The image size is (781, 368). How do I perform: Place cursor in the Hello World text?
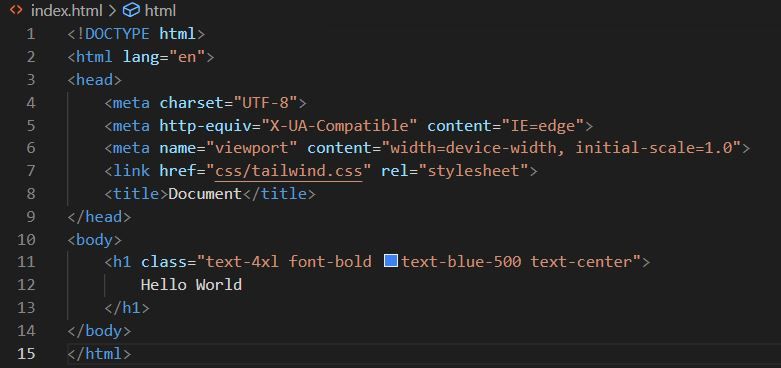(x=191, y=284)
